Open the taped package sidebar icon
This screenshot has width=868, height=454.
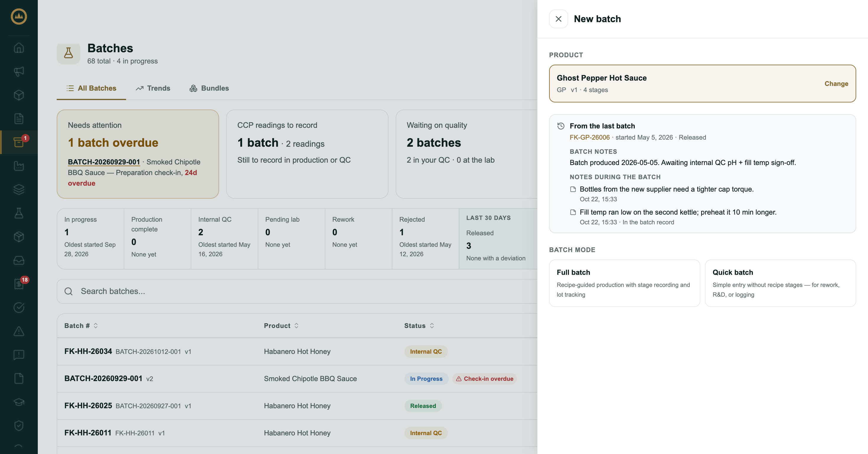19,236
